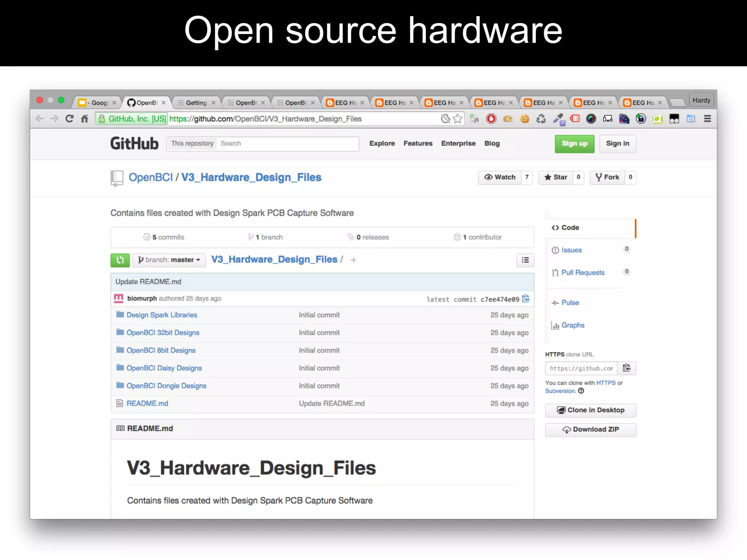
Task: Open the Chrome hamburger menu icon
Action: [707, 119]
